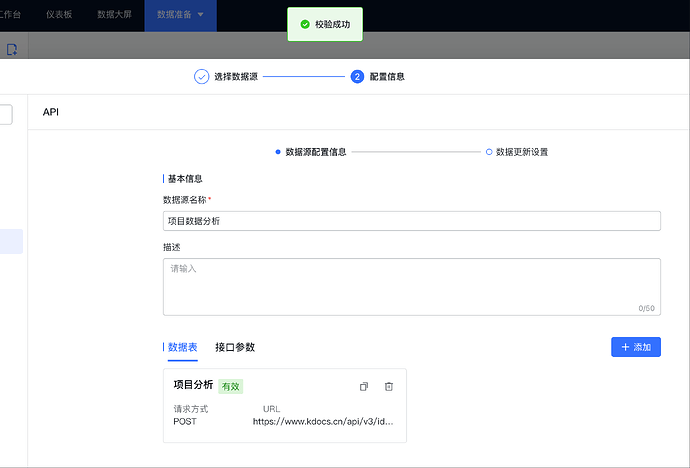Click the 0/50 character counter
This screenshot has height=468, width=690.
[x=646, y=308]
